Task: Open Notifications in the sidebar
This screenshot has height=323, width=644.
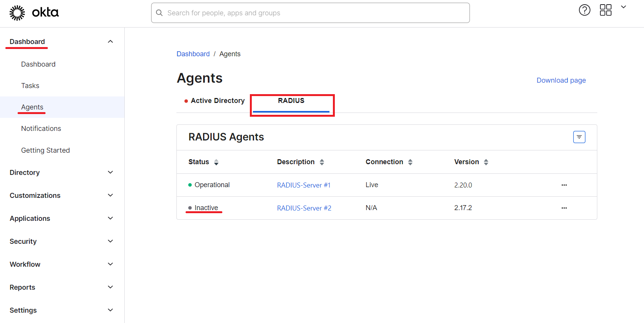Action: 41,129
